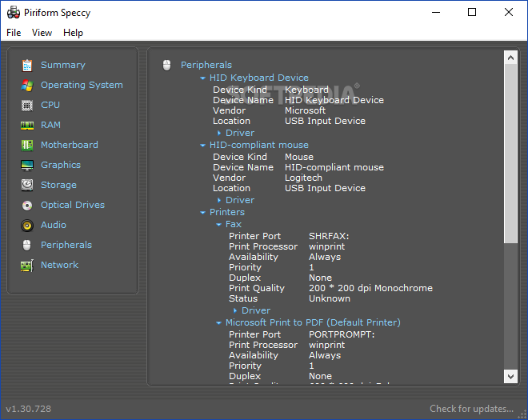Viewport: 528px width, 420px height.
Task: Click the 200 * 200 dpi Monochrome value
Action: coord(370,288)
